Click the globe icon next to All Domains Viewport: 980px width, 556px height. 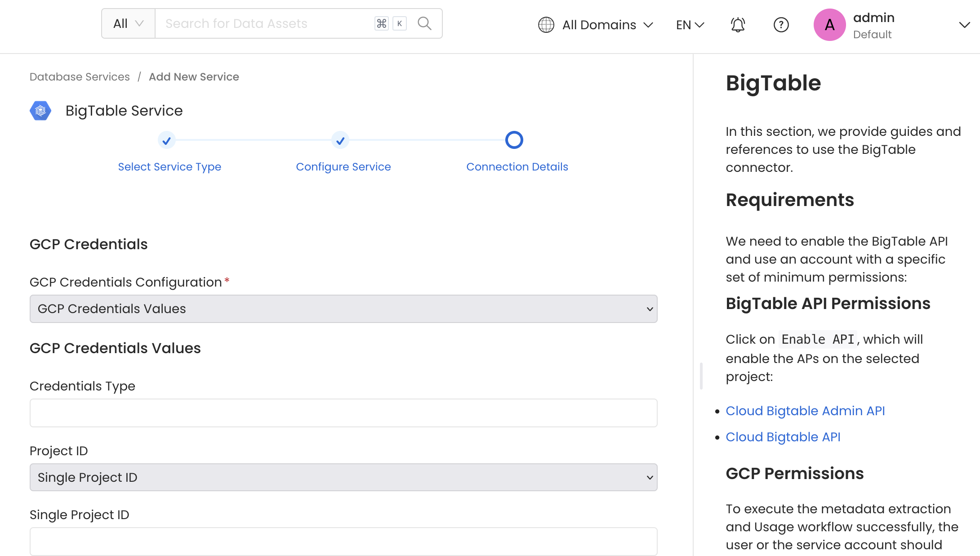(x=546, y=25)
